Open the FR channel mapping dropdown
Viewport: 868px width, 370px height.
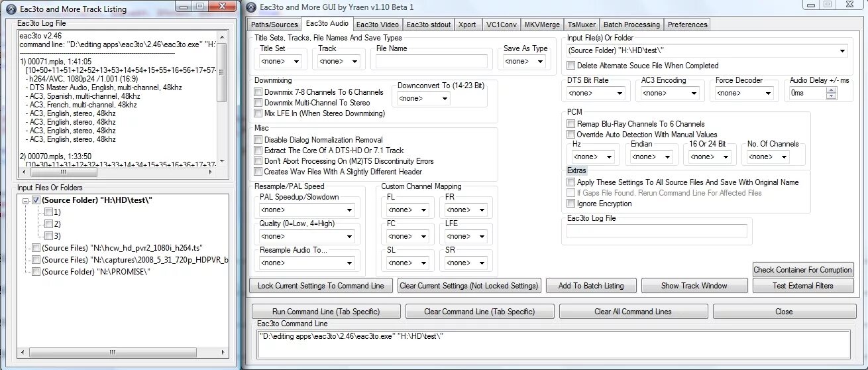[x=465, y=210]
